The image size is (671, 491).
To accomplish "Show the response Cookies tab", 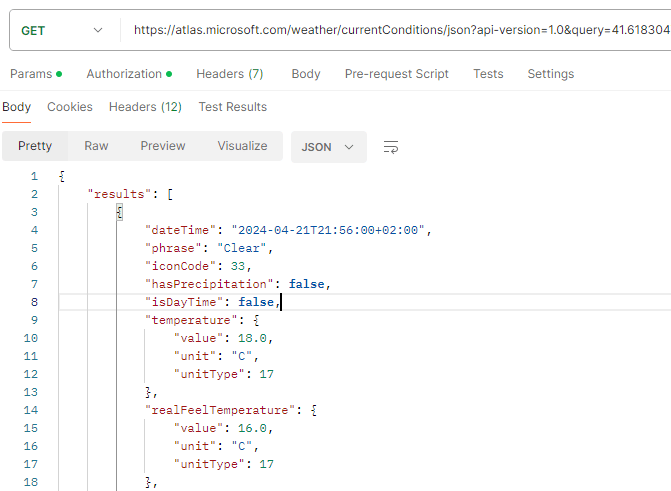I will click(70, 107).
